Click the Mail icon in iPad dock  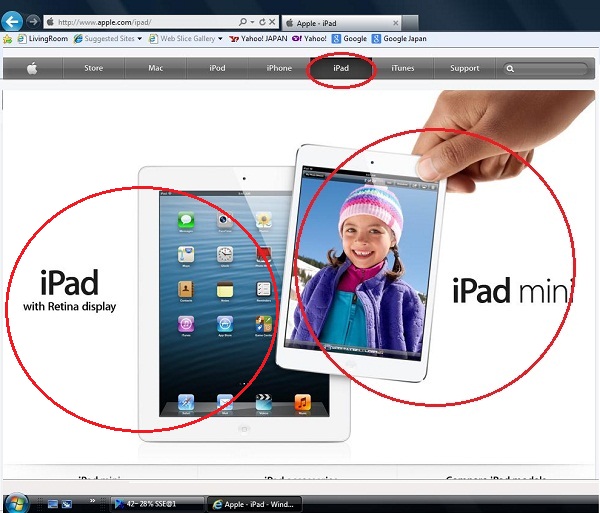coord(225,403)
